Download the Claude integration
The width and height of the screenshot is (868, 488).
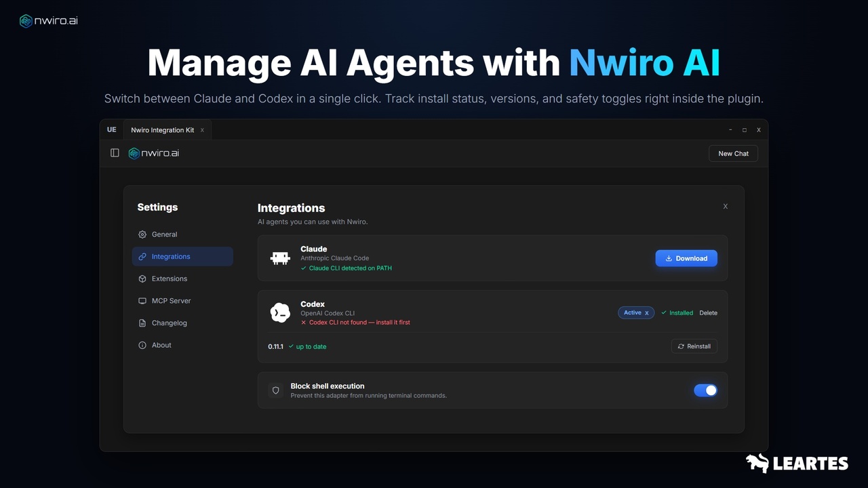pyautogui.click(x=686, y=258)
